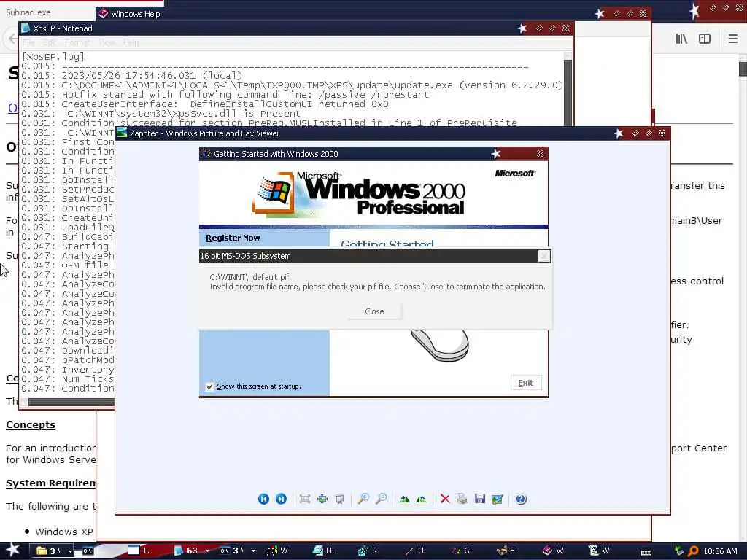Go to previous image in Picture Viewer
Screen dimensions: 747x560
click(x=263, y=499)
